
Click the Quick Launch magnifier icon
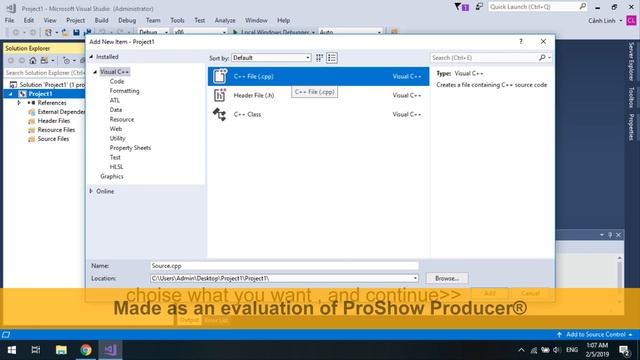click(583, 6)
